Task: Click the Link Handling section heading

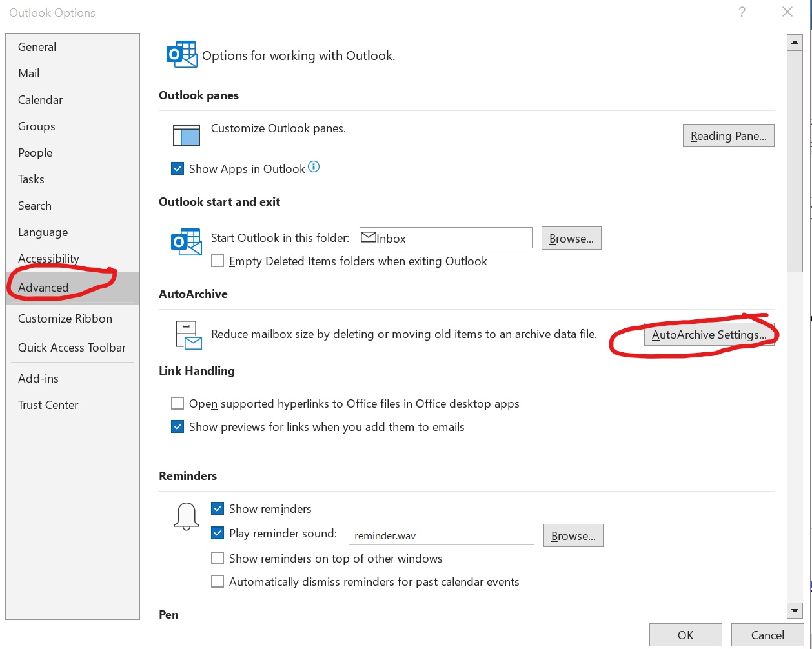Action: pyautogui.click(x=197, y=371)
